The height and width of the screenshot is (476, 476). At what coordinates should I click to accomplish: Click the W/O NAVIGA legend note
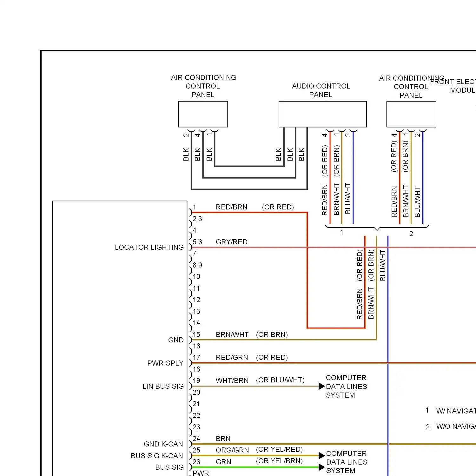click(456, 426)
